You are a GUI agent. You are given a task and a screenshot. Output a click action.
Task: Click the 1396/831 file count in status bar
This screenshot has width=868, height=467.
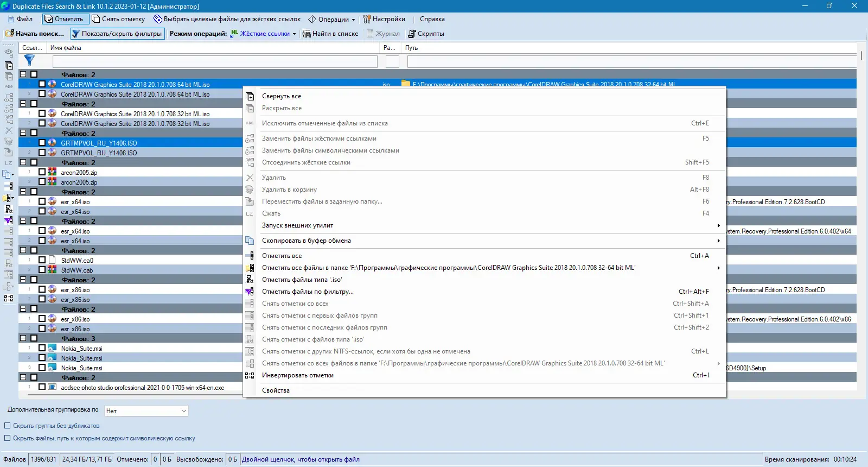point(43,459)
